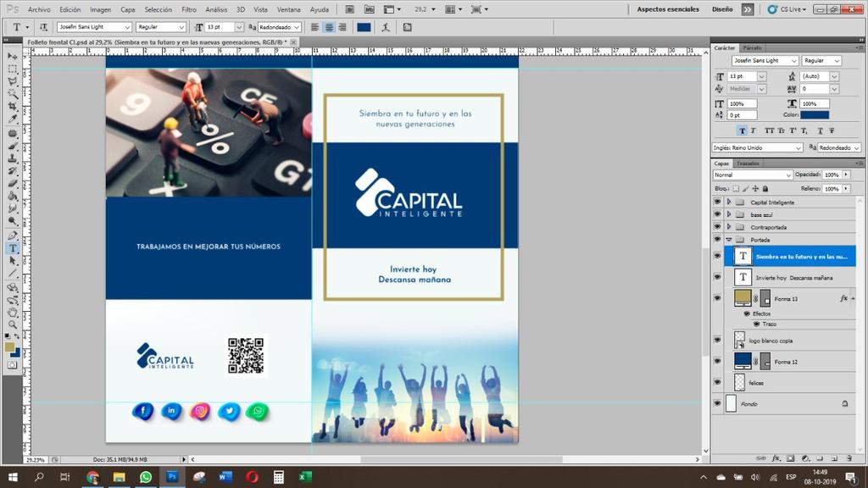Lock all with padlock icon
868x488 pixels.
tap(765, 189)
